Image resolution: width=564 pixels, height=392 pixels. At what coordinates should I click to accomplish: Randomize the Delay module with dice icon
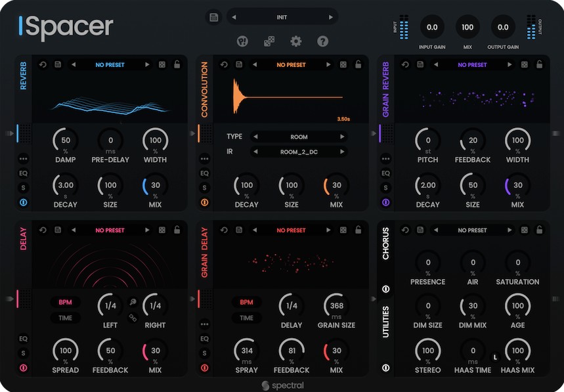[162, 230]
